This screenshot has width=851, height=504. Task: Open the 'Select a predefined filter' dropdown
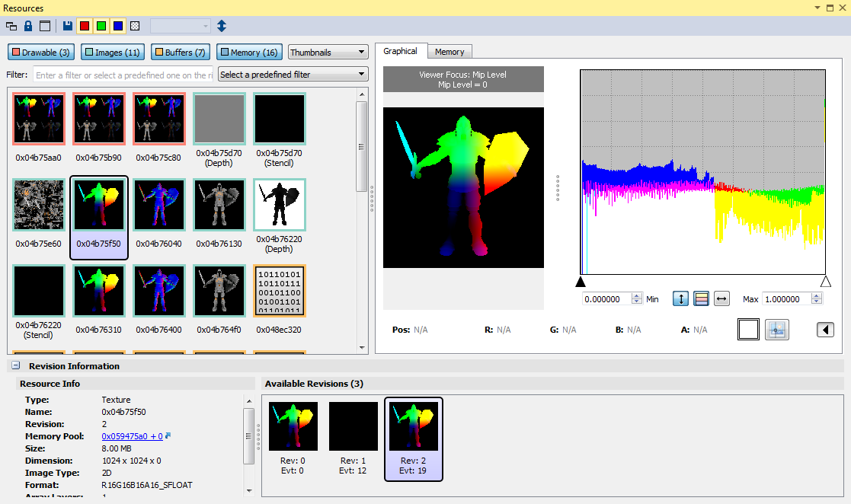(293, 75)
